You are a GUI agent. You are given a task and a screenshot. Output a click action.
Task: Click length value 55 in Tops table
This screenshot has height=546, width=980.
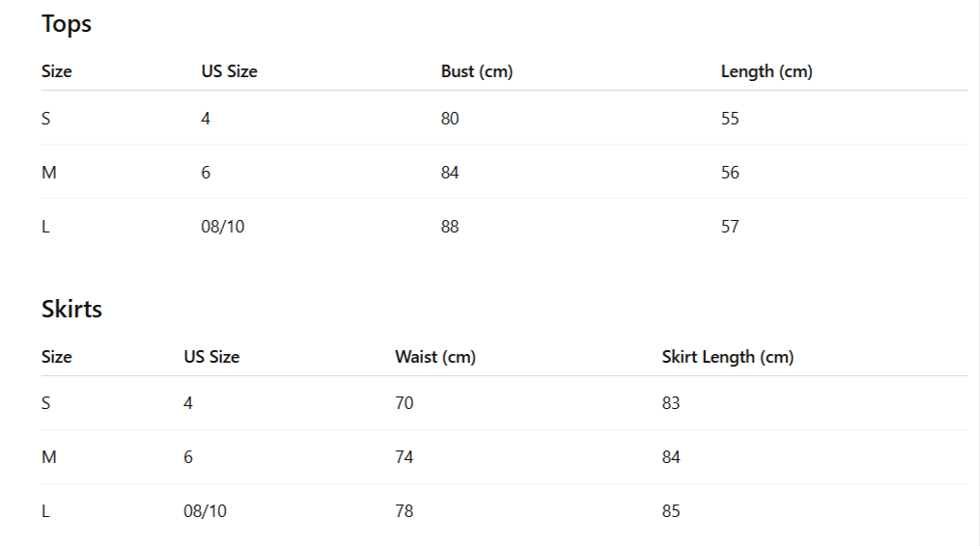pyautogui.click(x=730, y=119)
